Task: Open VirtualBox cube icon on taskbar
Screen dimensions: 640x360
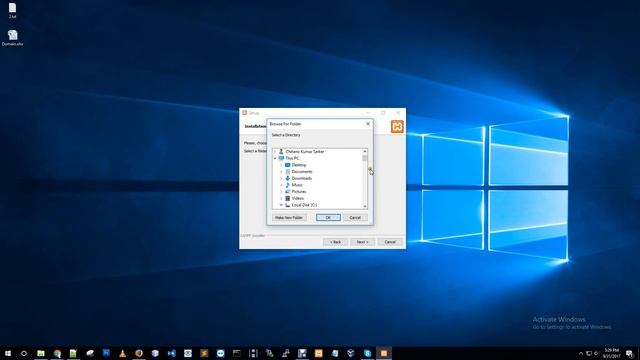Action: coord(155,353)
